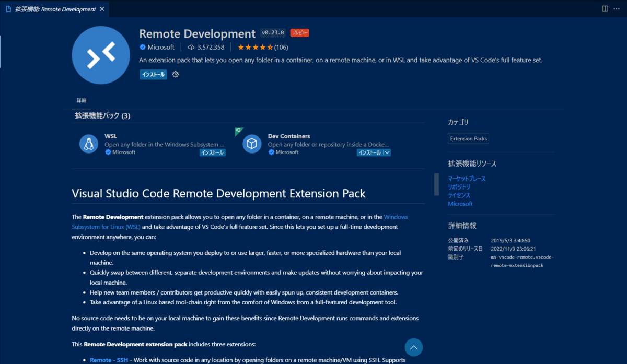Screen dimensions: 627x364
Task: Install the Dev Containers extension
Action: (x=369, y=152)
